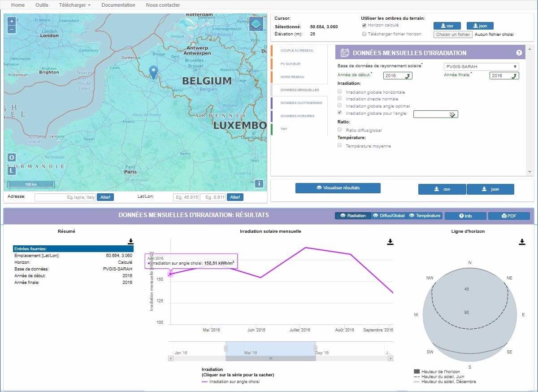
Task: Download the summary table data icon
Action: coord(130,241)
